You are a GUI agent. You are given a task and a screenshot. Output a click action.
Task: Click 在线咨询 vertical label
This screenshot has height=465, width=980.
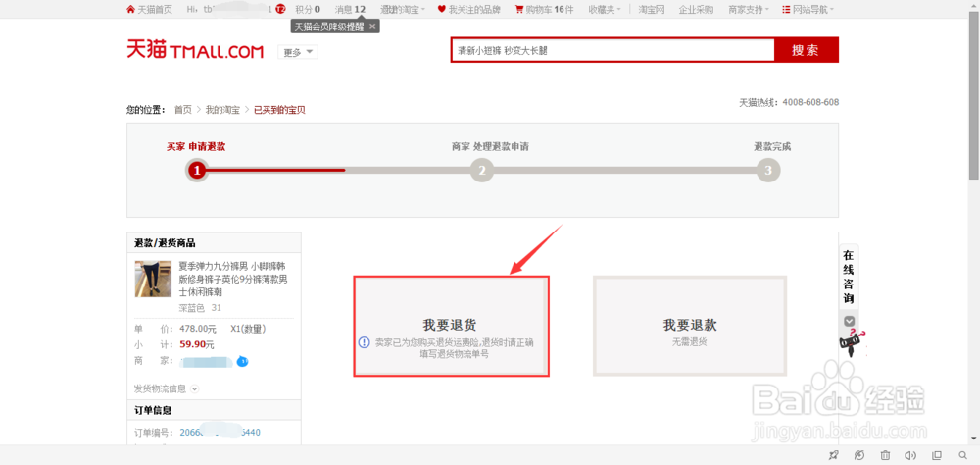[x=848, y=278]
